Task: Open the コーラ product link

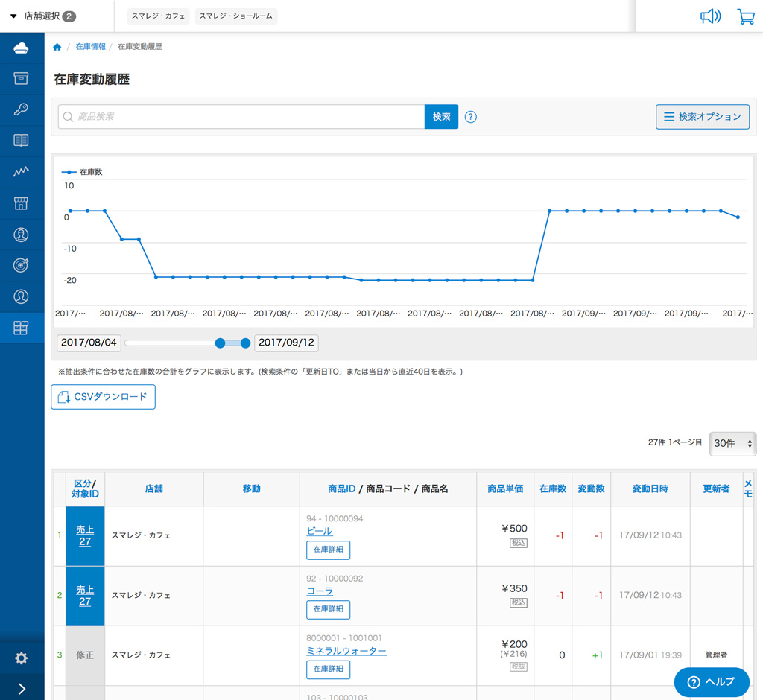Action: [320, 591]
